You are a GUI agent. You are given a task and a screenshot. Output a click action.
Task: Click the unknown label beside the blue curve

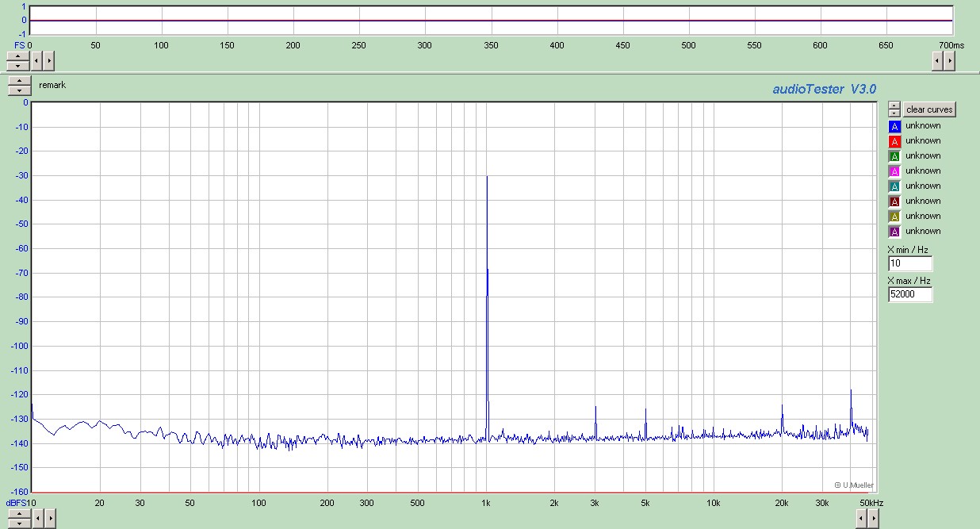tap(923, 125)
